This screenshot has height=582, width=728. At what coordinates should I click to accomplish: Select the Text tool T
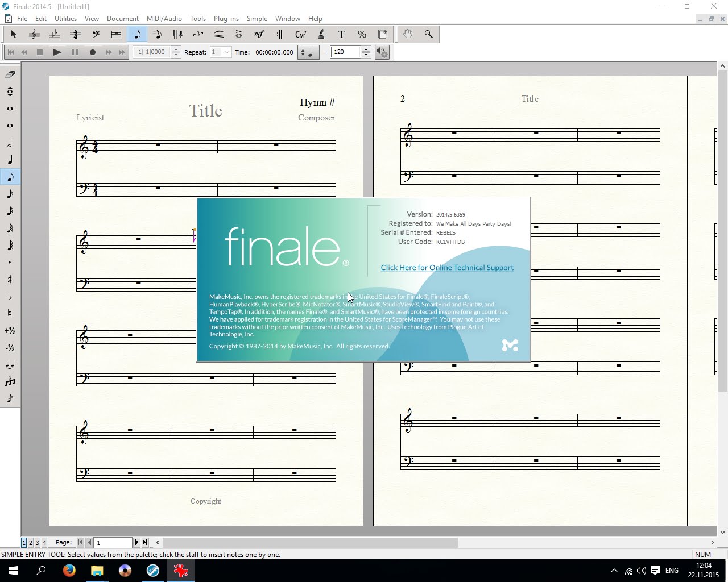tap(341, 34)
